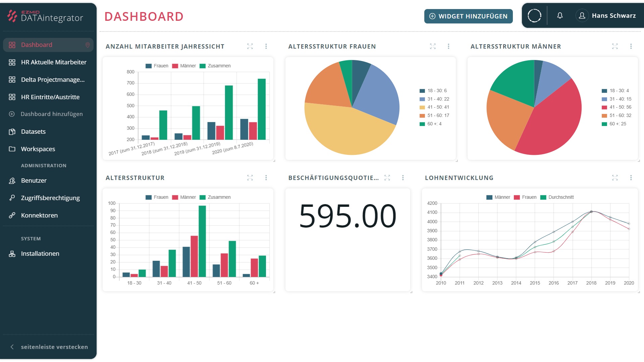This screenshot has height=362, width=644.
Task: Toggle Frauen series in Altersstruktur bar chart legend
Action: 157,197
